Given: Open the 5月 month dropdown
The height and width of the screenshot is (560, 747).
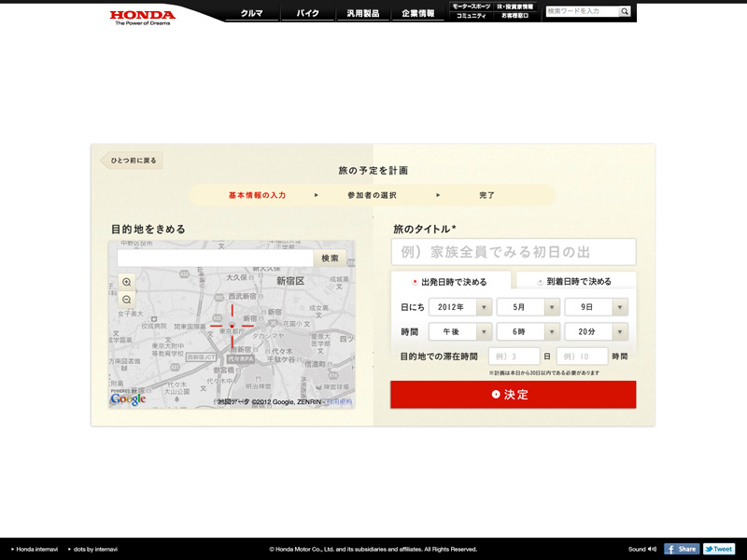Looking at the screenshot, I should click(x=528, y=307).
